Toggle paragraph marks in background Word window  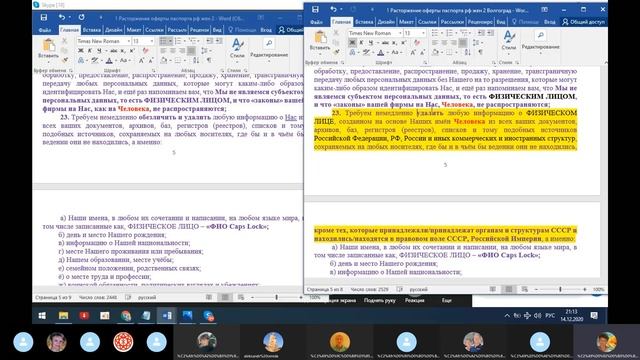(x=209, y=60)
